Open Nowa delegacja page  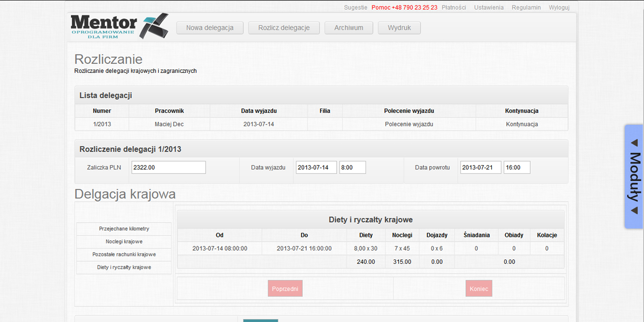(210, 28)
